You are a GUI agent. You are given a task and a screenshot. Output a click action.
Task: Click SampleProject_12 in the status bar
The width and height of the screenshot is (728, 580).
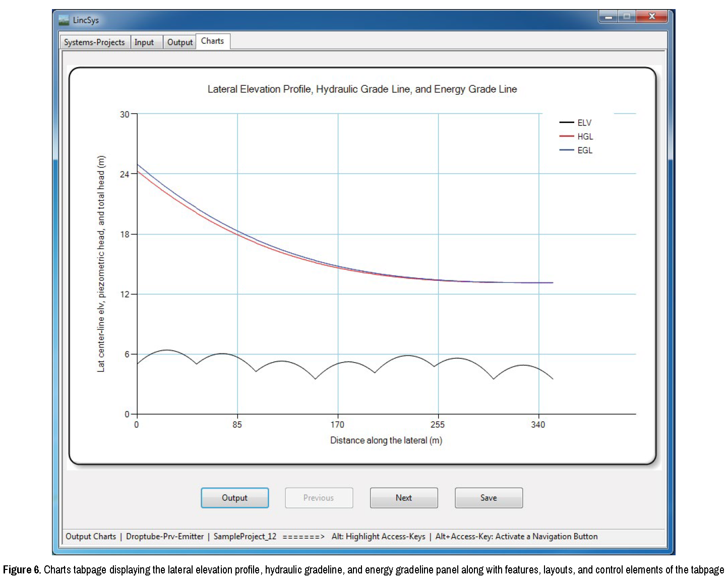(245, 537)
